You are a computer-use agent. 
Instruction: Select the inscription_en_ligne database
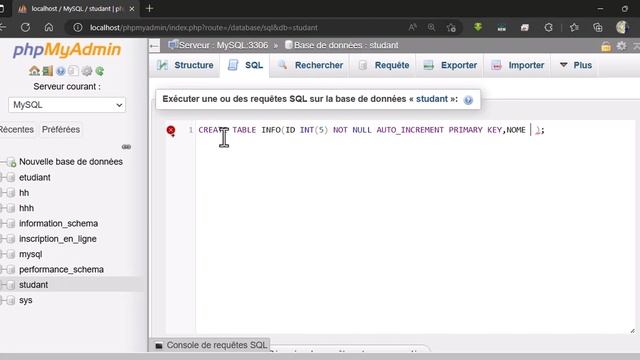tap(58, 239)
